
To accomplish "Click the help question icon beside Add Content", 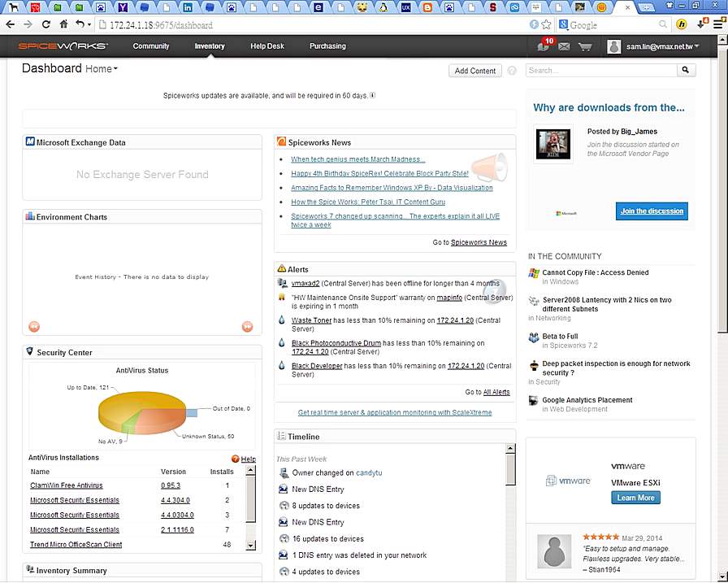I will coord(512,71).
